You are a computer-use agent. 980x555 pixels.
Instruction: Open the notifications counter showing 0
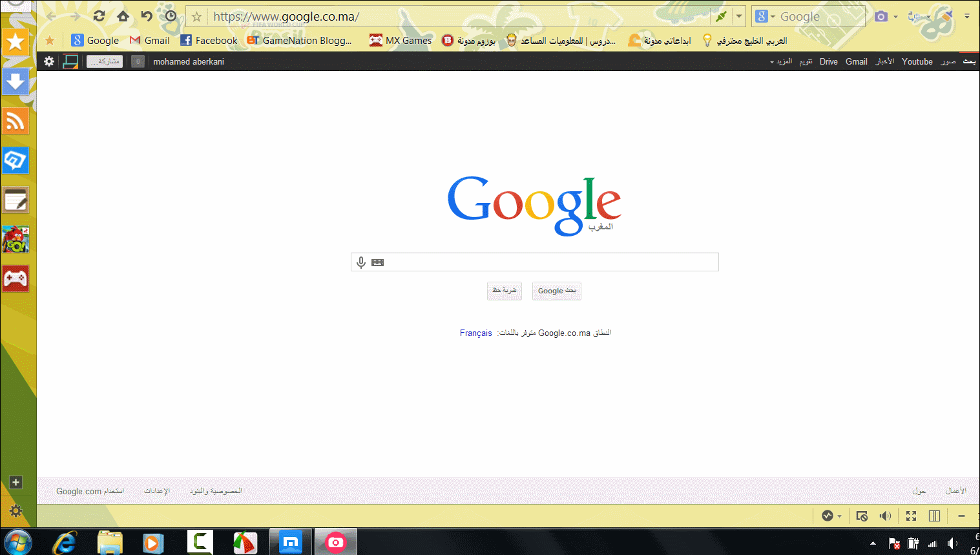point(138,61)
